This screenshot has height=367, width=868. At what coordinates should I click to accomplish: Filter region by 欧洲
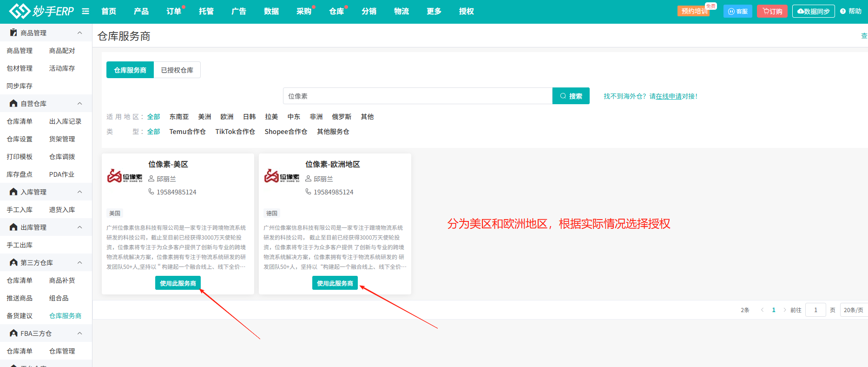[227, 117]
